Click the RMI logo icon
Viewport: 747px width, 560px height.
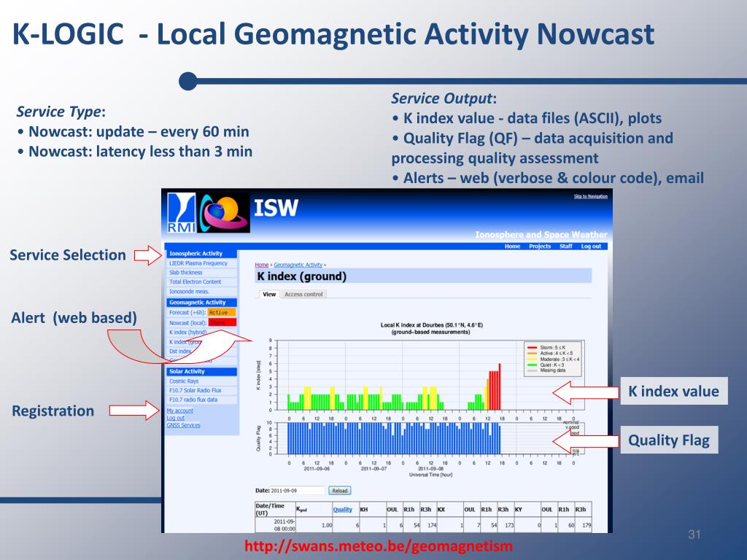pos(182,213)
